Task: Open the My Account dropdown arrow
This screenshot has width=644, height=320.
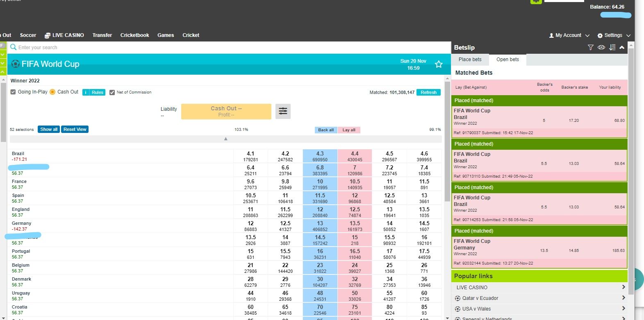Action: (x=587, y=36)
